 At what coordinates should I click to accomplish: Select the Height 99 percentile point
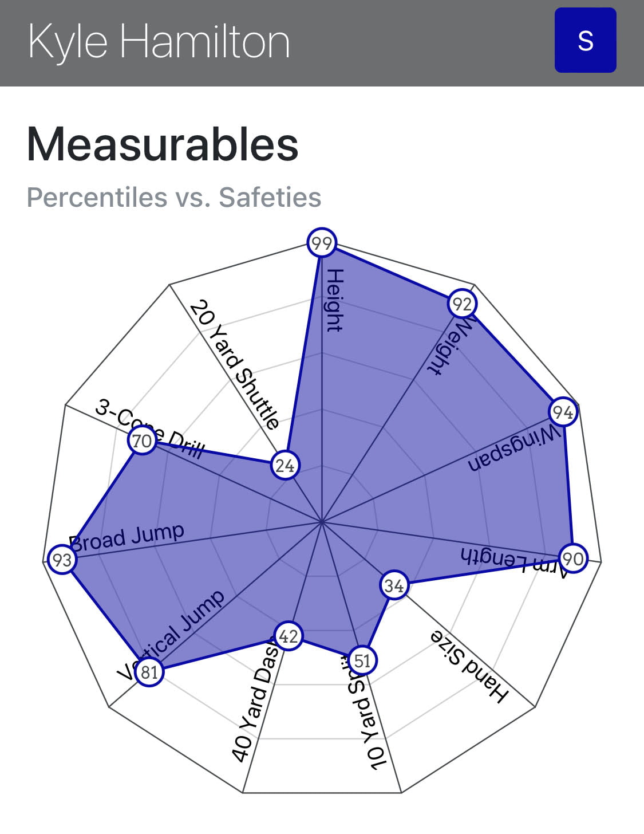tap(321, 243)
